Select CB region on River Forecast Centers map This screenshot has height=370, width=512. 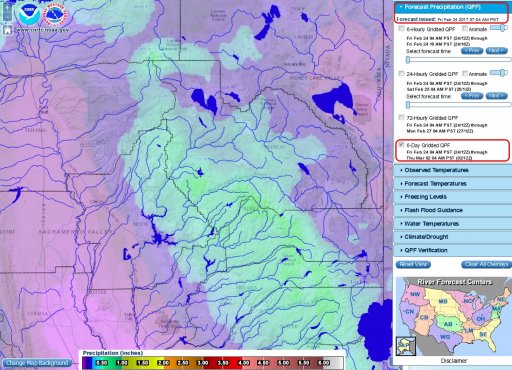[424, 317]
